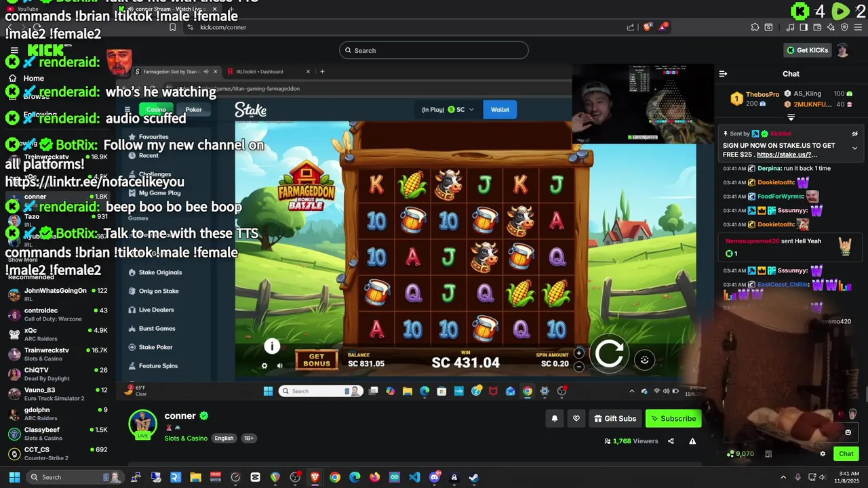Open Brave Leo AI sparkle icon

(x=831, y=27)
